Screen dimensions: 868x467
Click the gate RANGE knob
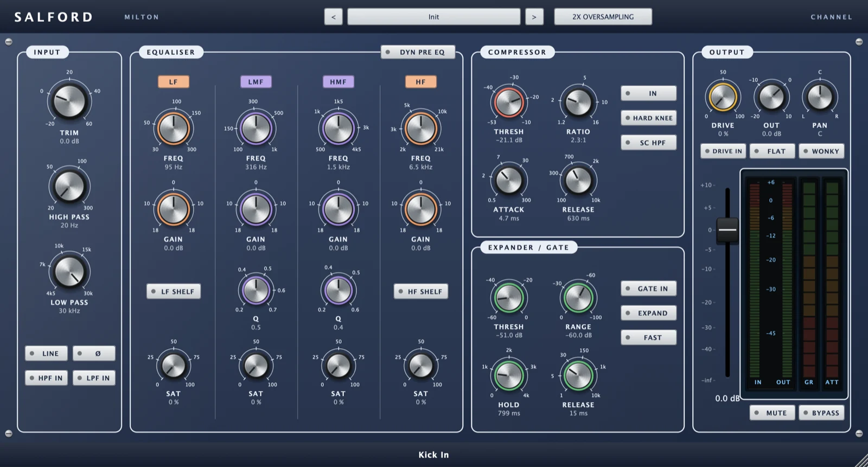(x=578, y=298)
